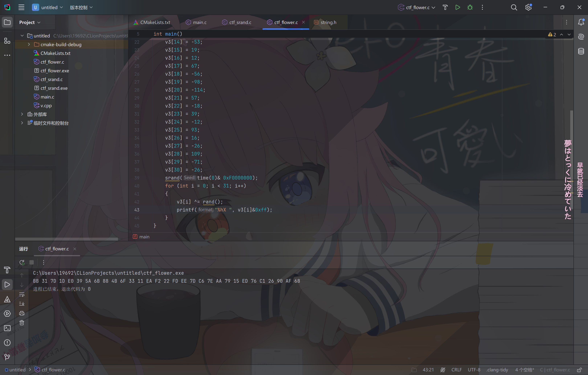Show more tool windows ellipsis
This screenshot has height=375, width=588.
7,55
